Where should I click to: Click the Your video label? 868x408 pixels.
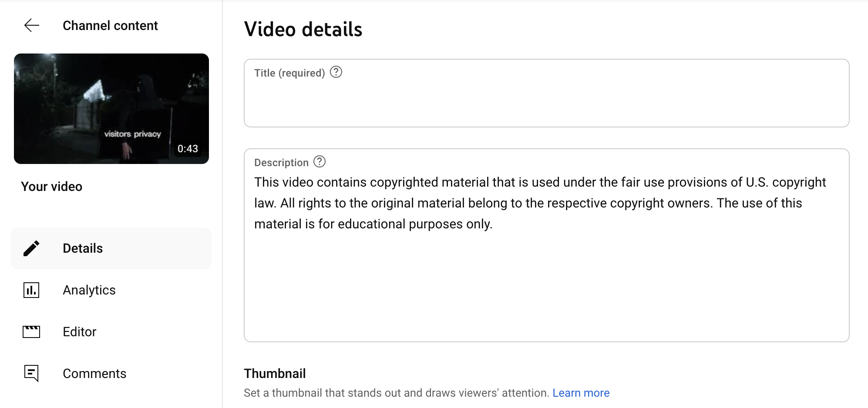coord(52,187)
